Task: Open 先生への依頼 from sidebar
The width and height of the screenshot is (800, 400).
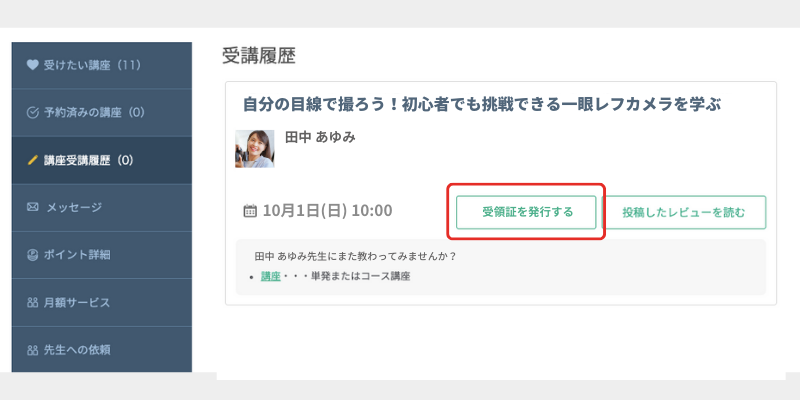Action: coord(102,349)
